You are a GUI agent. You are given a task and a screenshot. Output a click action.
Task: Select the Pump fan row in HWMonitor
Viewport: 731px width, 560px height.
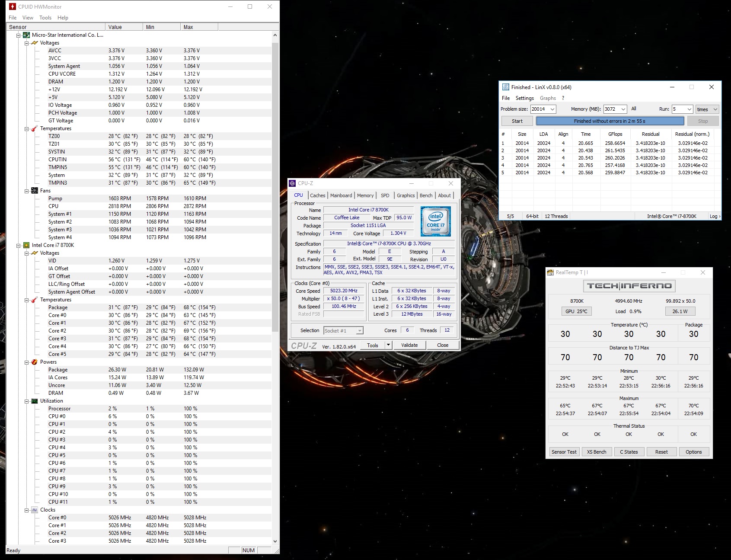(x=139, y=198)
